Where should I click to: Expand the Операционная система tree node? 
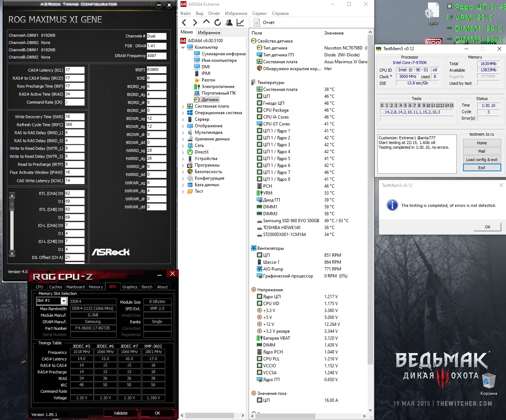pos(183,113)
